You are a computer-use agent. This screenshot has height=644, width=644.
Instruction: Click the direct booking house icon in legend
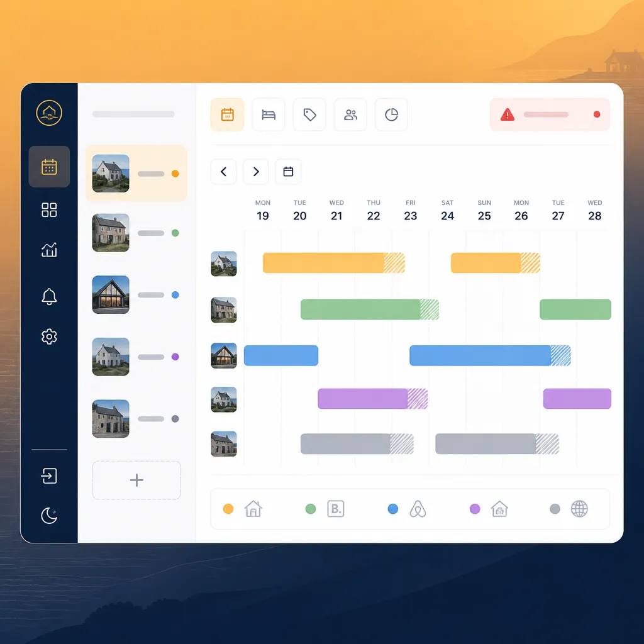[253, 509]
